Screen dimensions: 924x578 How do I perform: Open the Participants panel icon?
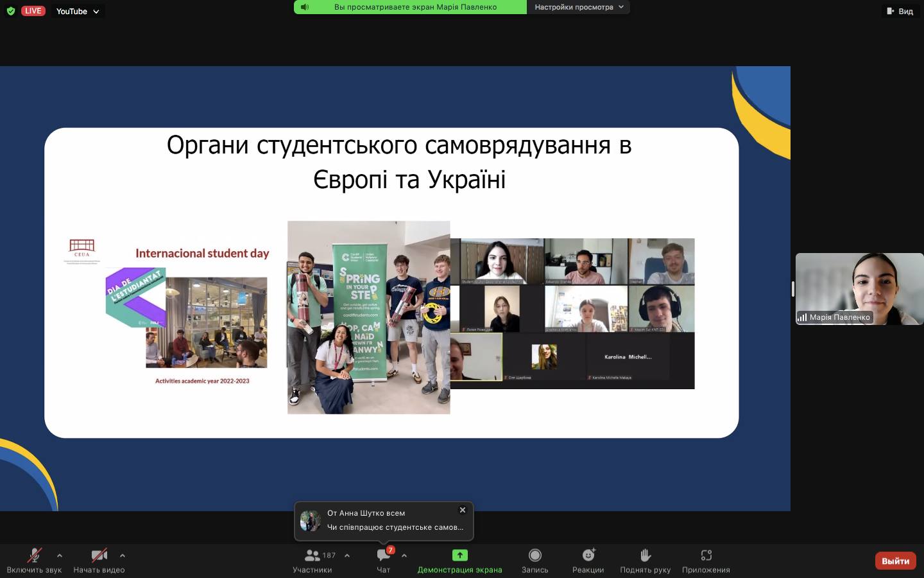pos(312,556)
